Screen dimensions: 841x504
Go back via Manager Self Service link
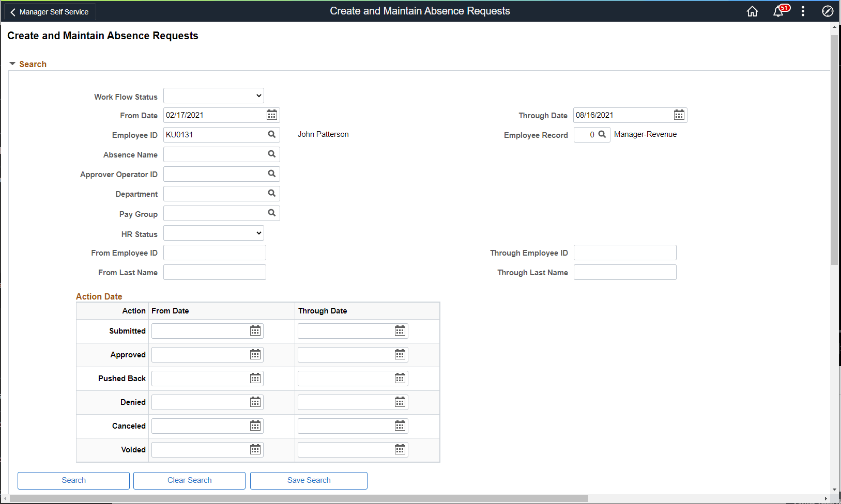click(49, 11)
